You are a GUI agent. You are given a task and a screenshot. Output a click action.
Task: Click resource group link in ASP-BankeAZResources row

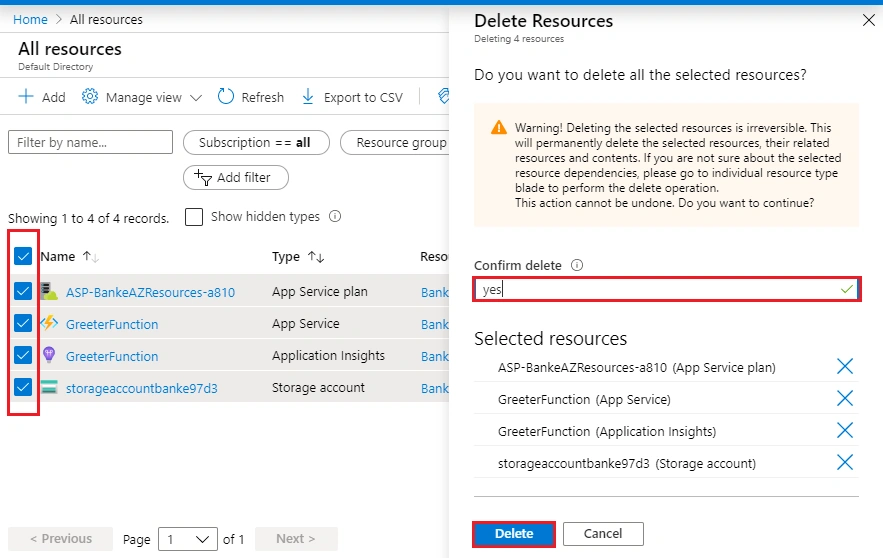pyautogui.click(x=435, y=292)
